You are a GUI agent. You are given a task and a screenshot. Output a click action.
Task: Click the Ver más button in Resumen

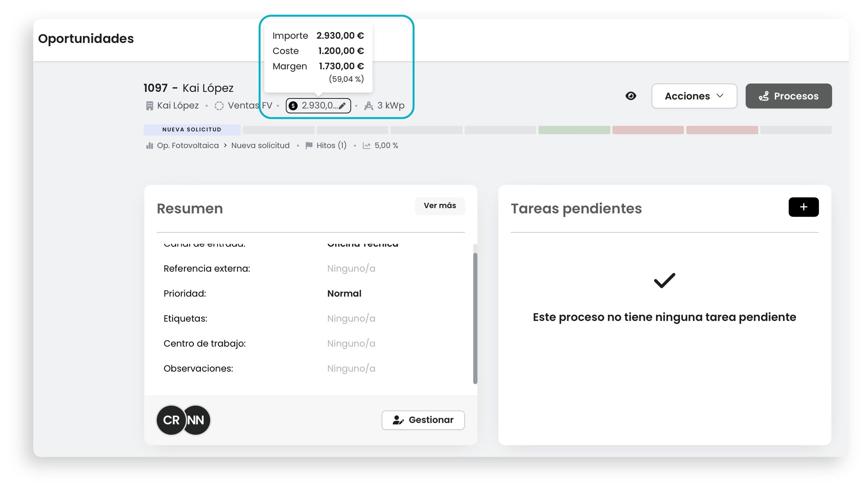click(x=440, y=205)
